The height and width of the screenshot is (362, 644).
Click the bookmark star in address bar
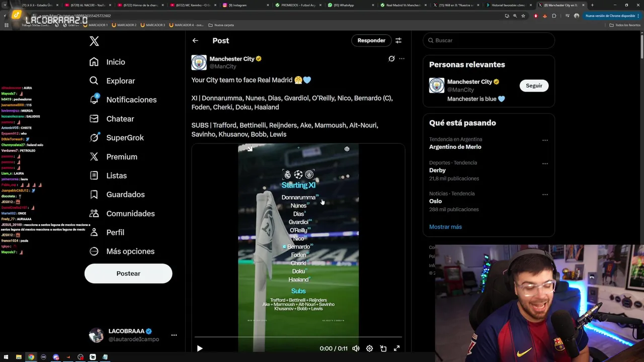(x=523, y=16)
